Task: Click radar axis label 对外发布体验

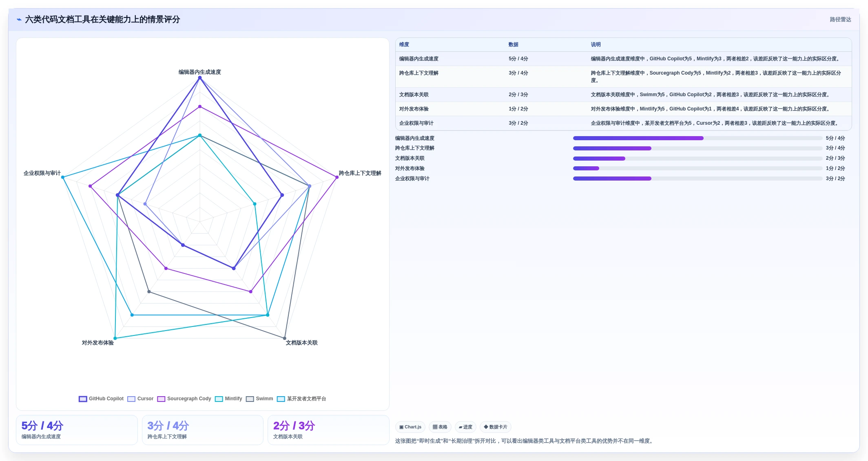Action: point(98,343)
